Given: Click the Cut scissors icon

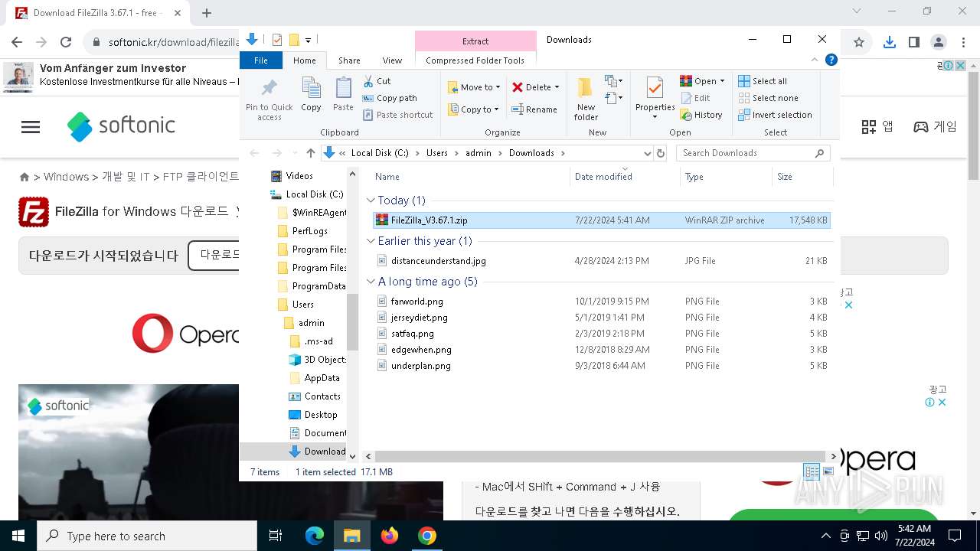Looking at the screenshot, I should coord(368,81).
